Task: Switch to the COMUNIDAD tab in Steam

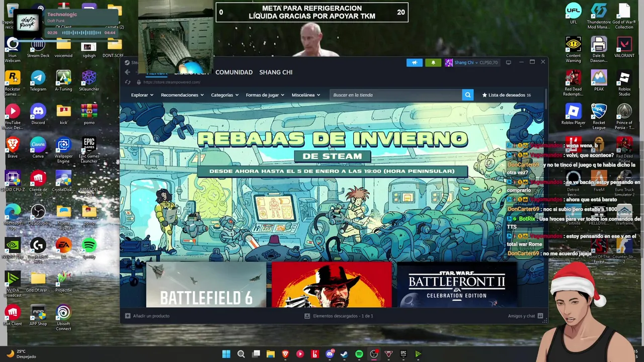Action: click(x=234, y=72)
